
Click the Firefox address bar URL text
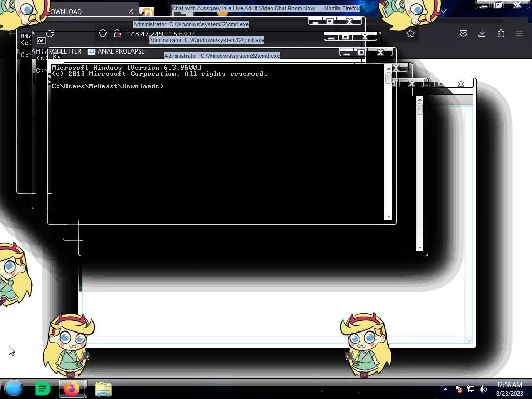click(161, 34)
